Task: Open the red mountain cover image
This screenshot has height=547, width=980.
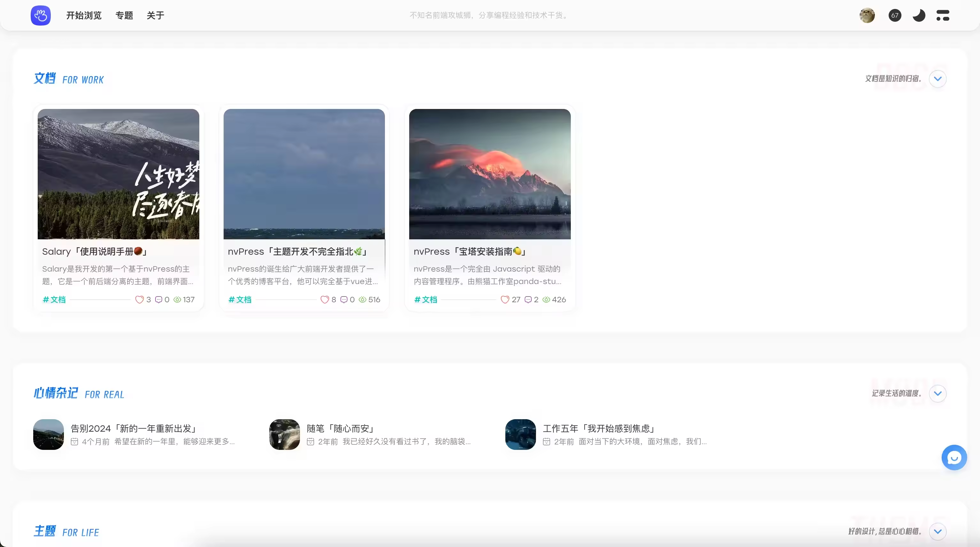Action: [x=490, y=174]
